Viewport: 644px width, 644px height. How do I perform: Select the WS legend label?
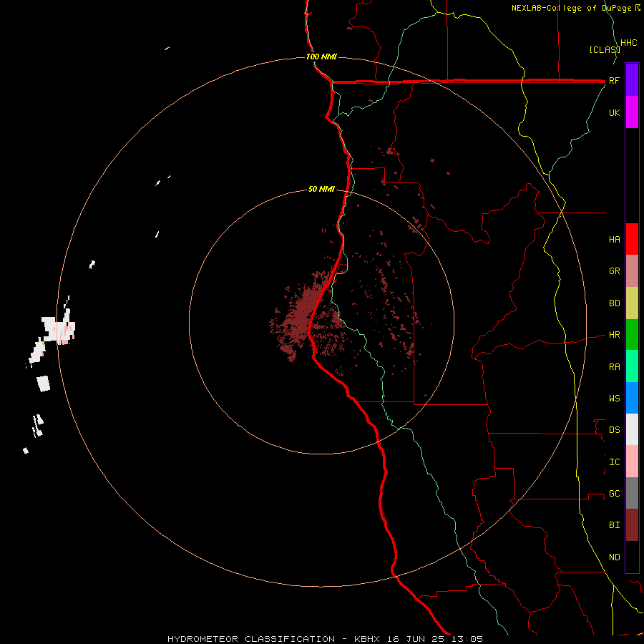(x=614, y=399)
